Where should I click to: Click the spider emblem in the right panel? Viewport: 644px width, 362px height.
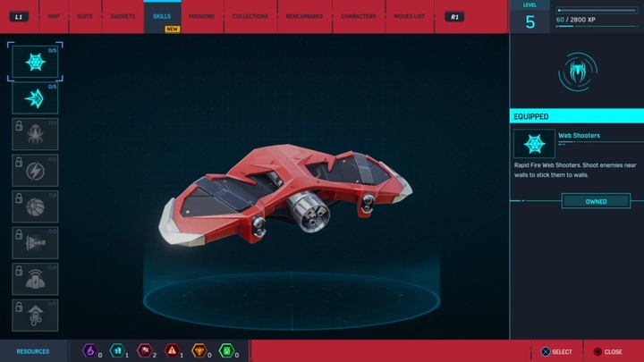[x=577, y=72]
